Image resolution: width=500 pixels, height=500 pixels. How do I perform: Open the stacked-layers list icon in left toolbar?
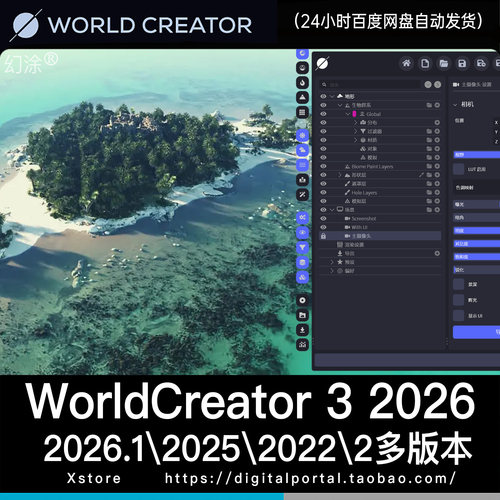coord(302,112)
